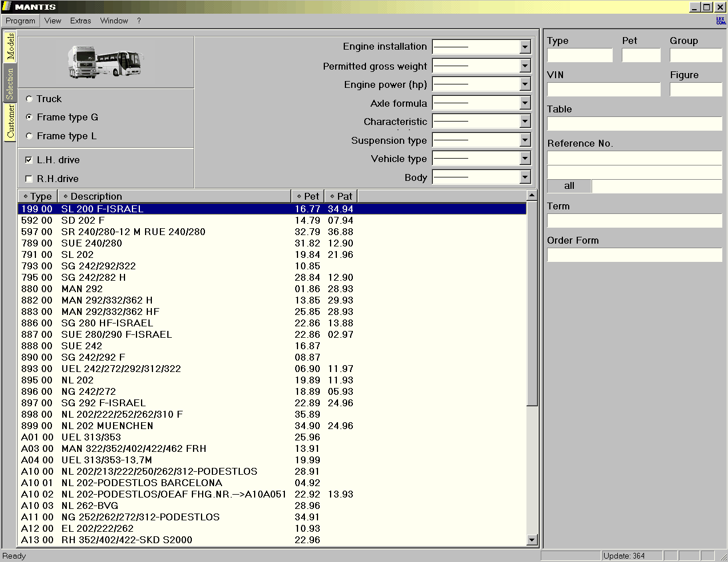Focus the Group input field
The image size is (728, 562).
[x=696, y=55]
